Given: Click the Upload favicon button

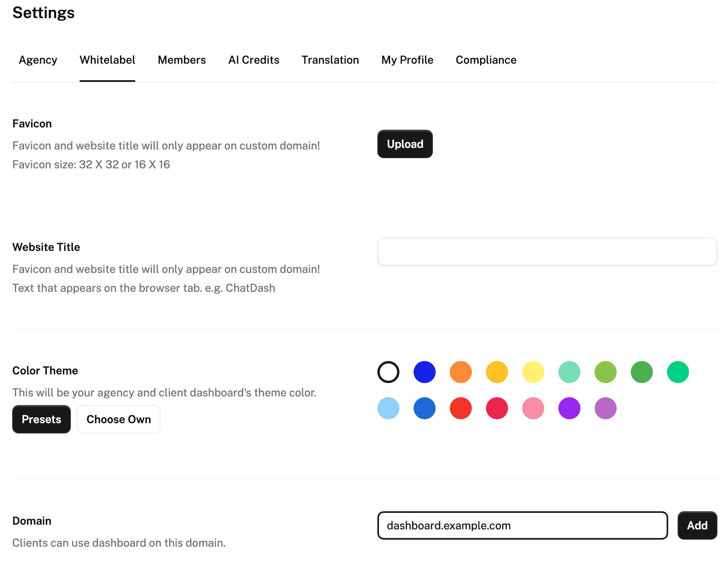Looking at the screenshot, I should pyautogui.click(x=405, y=144).
